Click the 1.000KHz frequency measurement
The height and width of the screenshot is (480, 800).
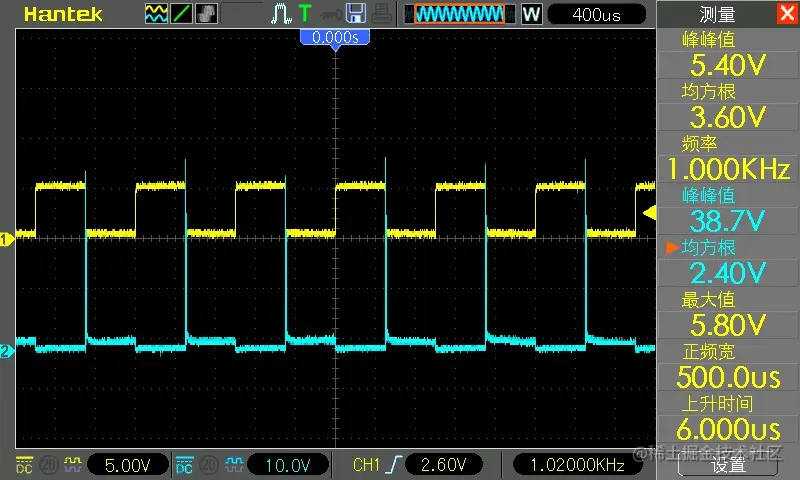[x=728, y=169]
